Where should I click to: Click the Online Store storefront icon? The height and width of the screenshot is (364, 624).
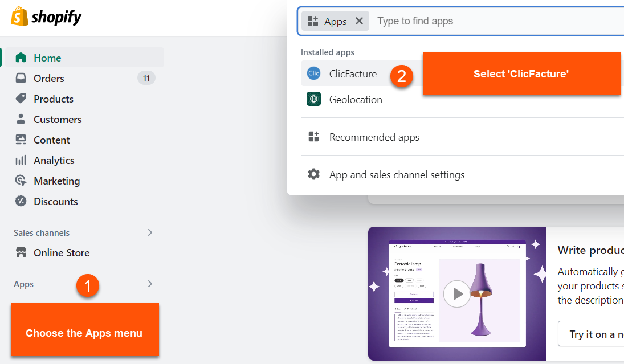[x=21, y=252]
